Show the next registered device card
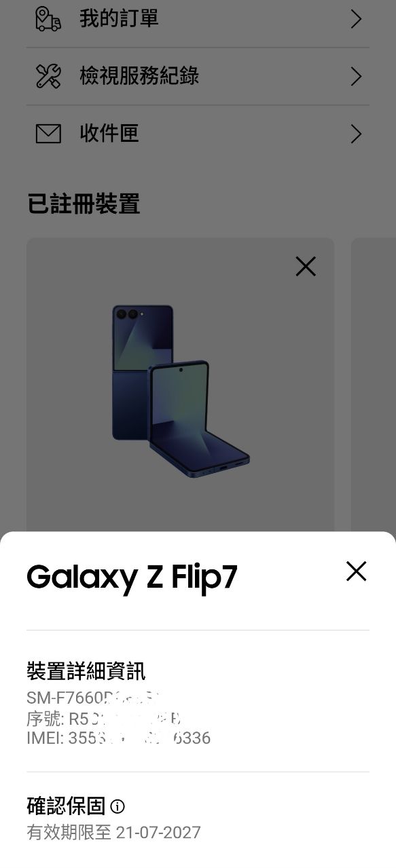This screenshot has height=868, width=396. [374, 384]
